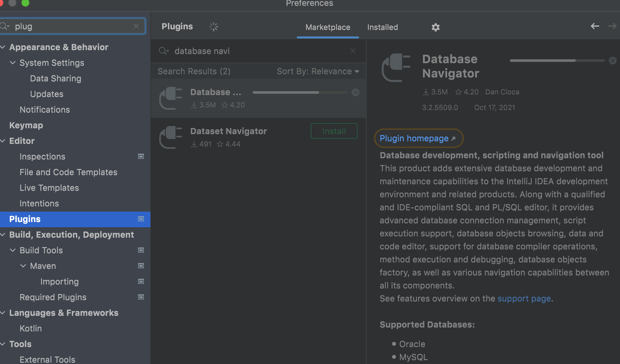Viewport: 620px width, 364px height.
Task: Open the Plugin homepage link
Action: coord(417,138)
